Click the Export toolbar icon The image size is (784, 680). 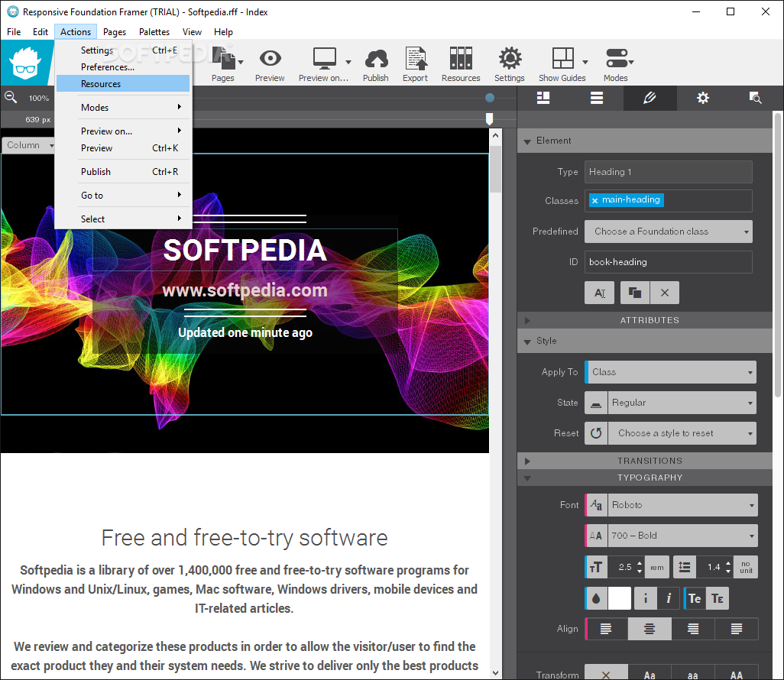pyautogui.click(x=416, y=58)
